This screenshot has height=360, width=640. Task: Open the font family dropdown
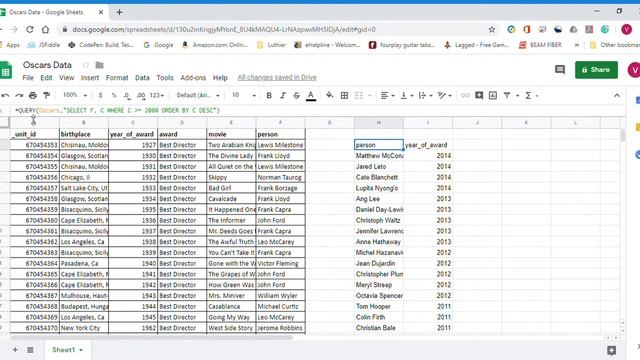[x=198, y=96]
